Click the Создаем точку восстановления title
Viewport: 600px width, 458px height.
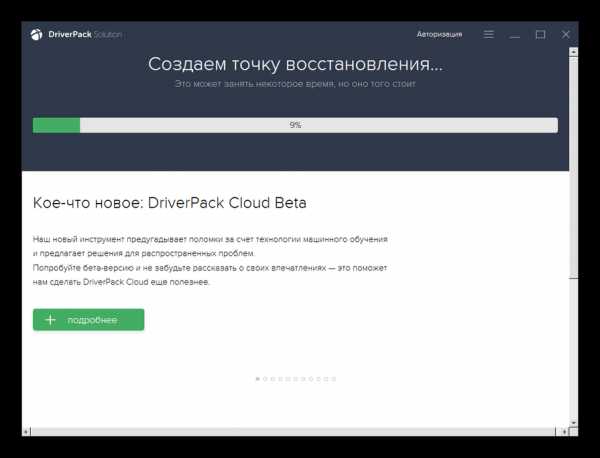coord(295,64)
